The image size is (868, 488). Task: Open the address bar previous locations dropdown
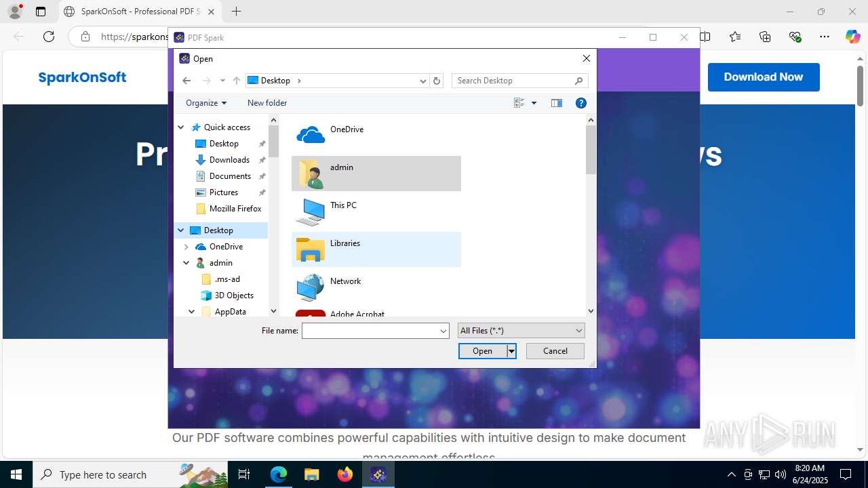(423, 81)
